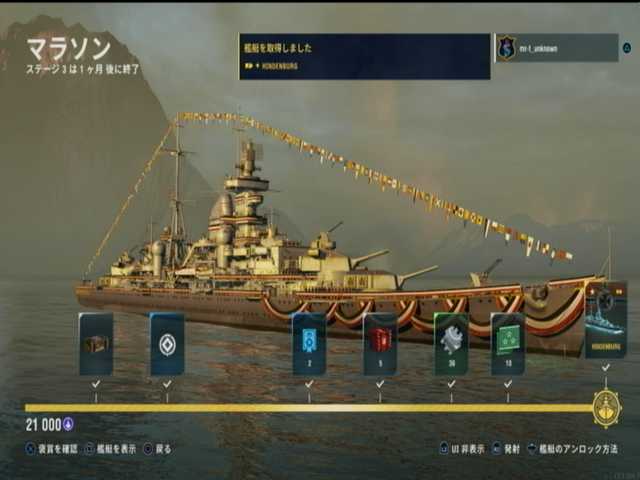Click the checkmark under the crate reward
The width and height of the screenshot is (640, 480).
[96, 384]
